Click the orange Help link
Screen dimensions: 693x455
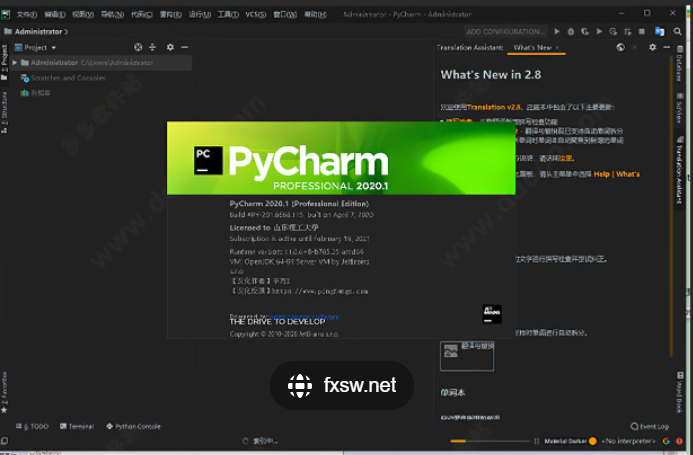click(x=602, y=173)
